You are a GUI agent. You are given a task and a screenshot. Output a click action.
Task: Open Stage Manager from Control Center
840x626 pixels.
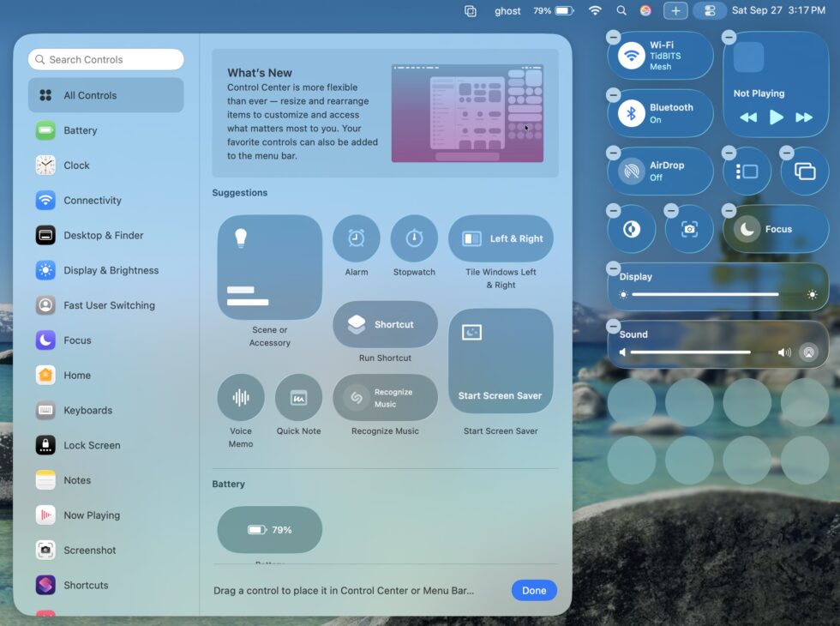click(747, 171)
